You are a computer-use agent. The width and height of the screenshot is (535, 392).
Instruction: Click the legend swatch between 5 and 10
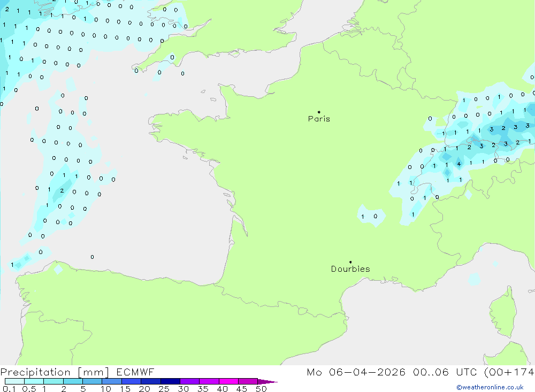[93, 381]
